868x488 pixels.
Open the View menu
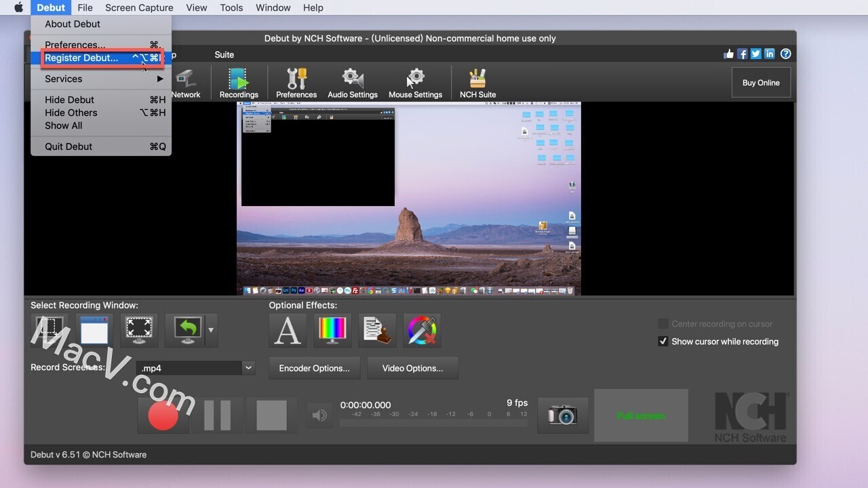pyautogui.click(x=197, y=7)
